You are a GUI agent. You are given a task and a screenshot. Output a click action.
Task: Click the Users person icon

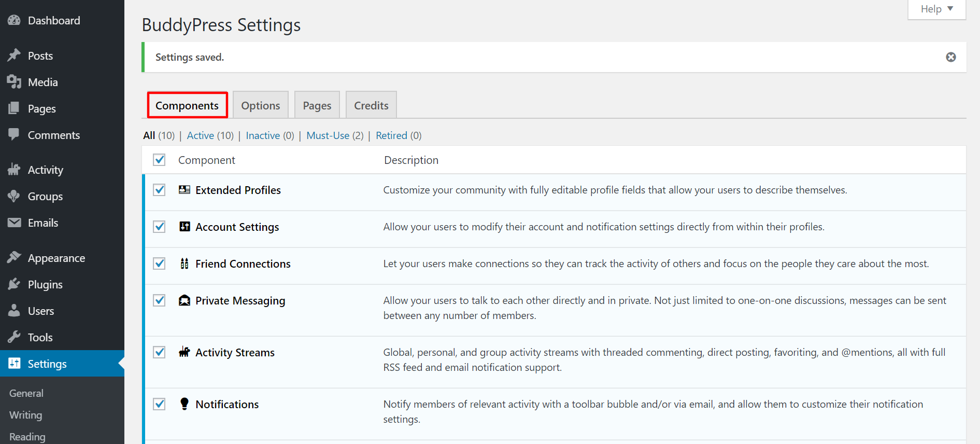point(14,311)
